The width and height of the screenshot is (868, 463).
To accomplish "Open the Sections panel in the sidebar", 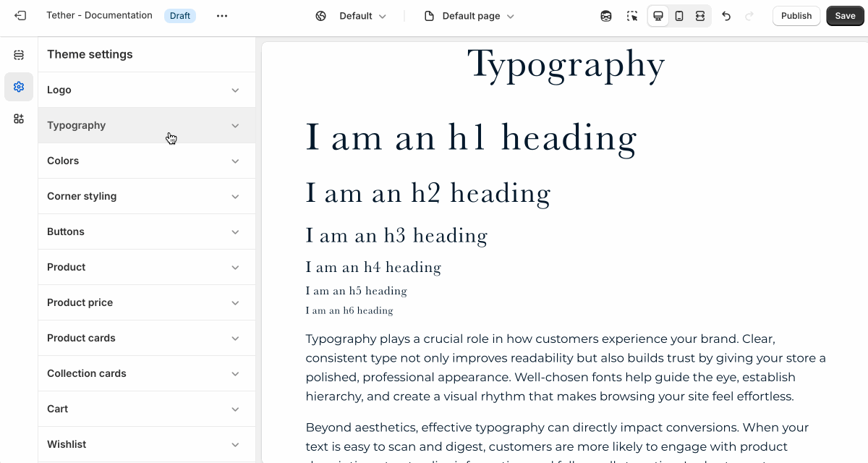I will click(x=19, y=55).
